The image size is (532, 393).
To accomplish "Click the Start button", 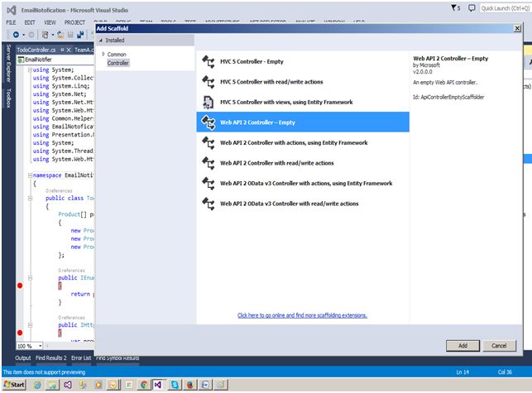I will (x=14, y=385).
